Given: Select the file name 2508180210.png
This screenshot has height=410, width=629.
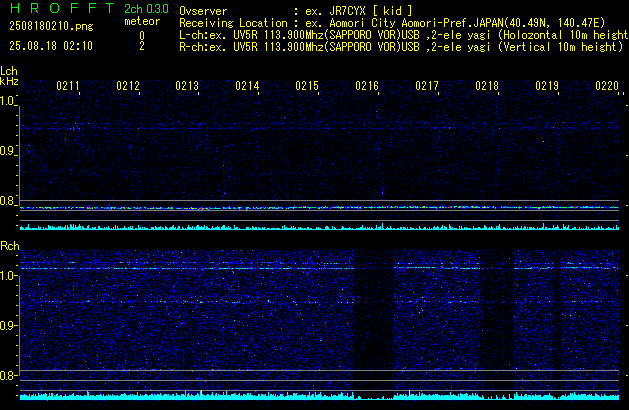Looking at the screenshot, I should click(x=51, y=26).
